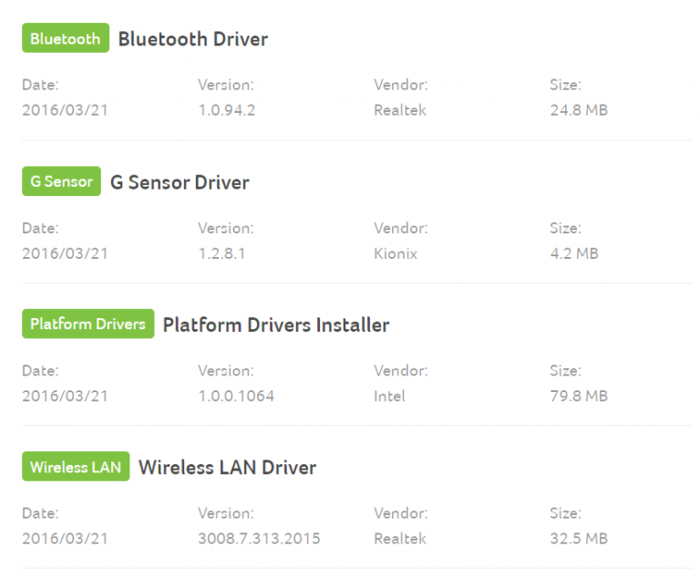The image size is (700, 588).
Task: Select Wireless LAN version 3008.7.313.2015
Action: (x=260, y=538)
